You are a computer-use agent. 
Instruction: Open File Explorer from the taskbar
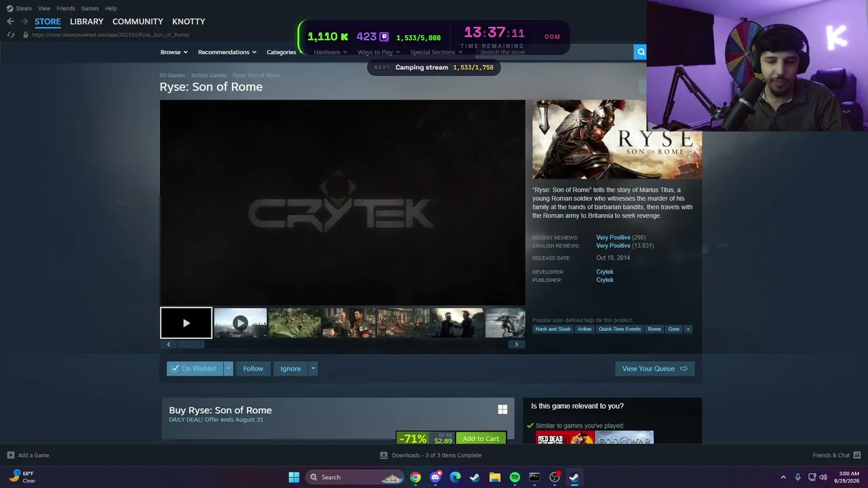pos(495,477)
